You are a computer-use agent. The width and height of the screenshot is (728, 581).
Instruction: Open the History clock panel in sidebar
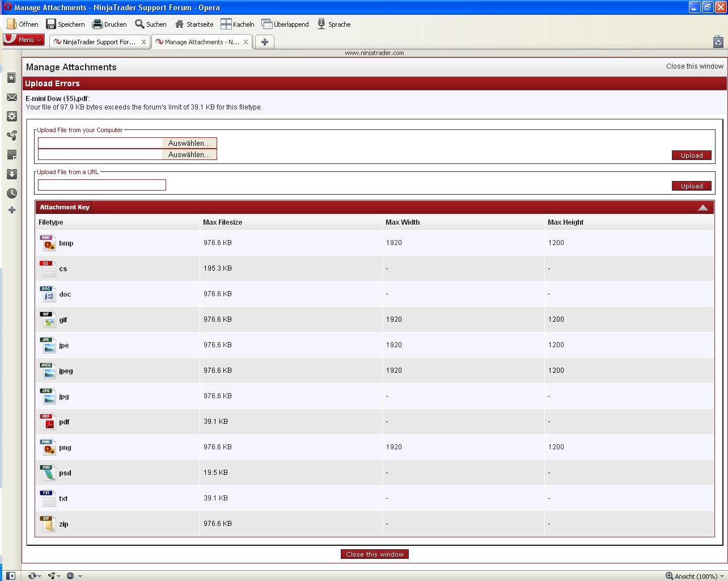(11, 193)
